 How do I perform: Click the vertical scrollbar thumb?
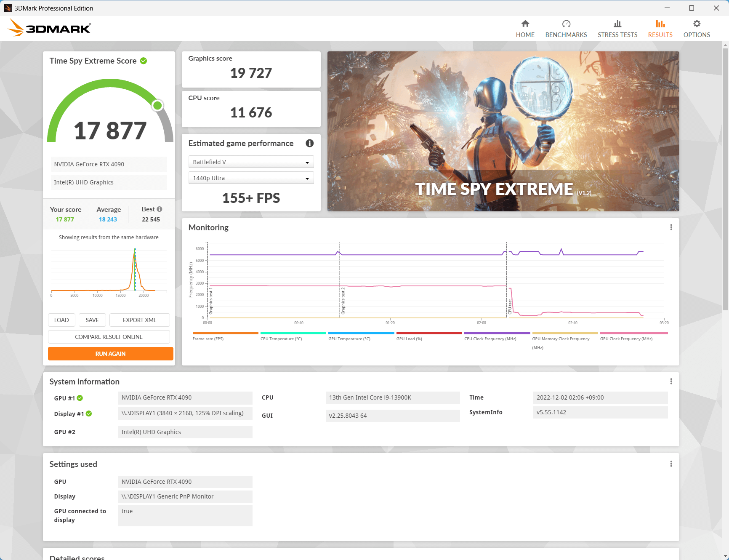(x=725, y=179)
